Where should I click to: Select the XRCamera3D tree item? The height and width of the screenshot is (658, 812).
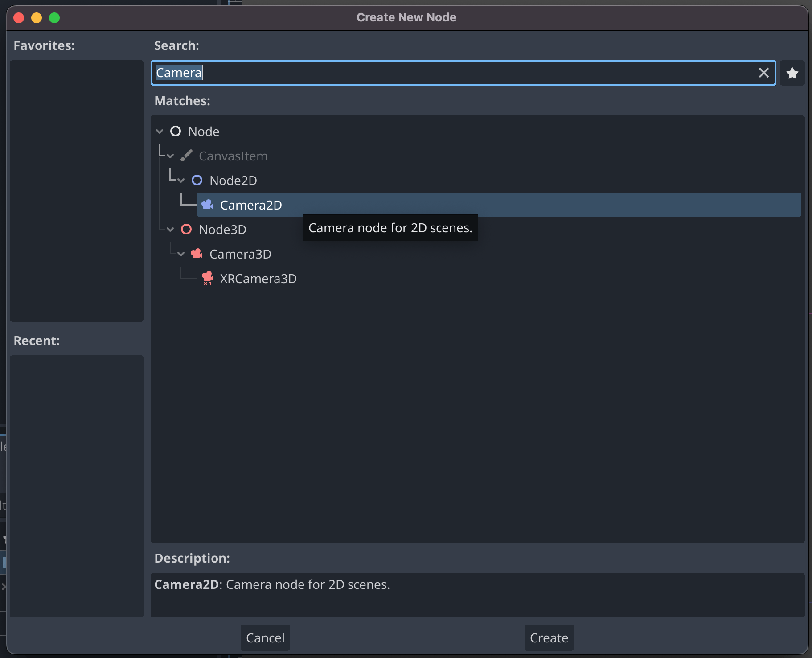coord(258,279)
